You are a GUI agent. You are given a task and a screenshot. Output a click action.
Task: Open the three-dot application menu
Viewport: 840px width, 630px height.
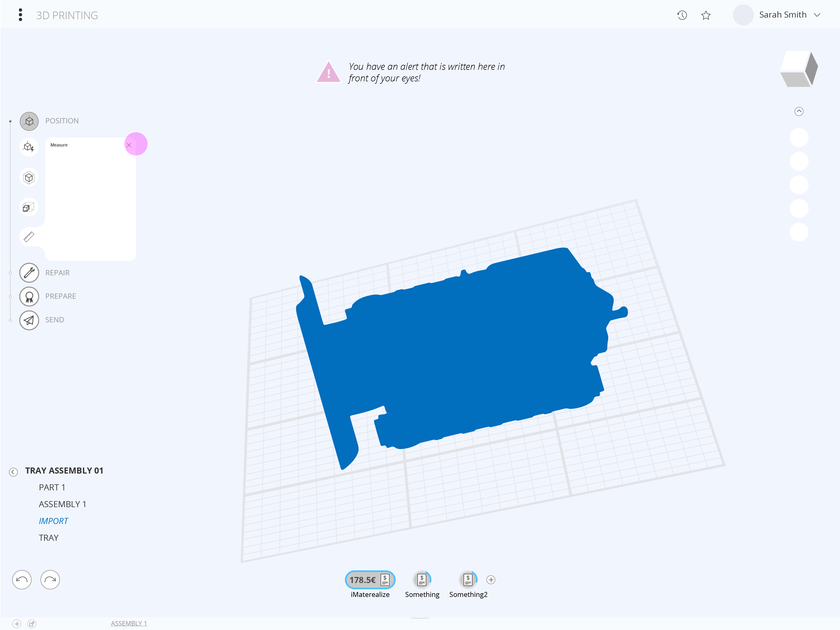[x=20, y=15]
